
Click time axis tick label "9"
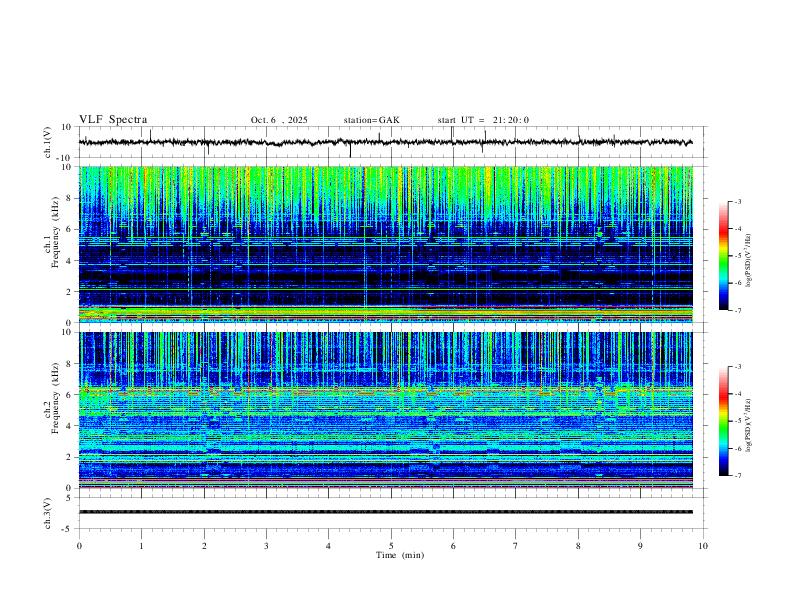(x=640, y=546)
